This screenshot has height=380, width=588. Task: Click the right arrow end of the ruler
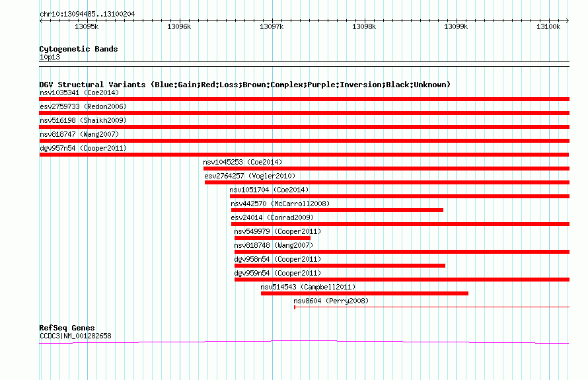point(568,20)
